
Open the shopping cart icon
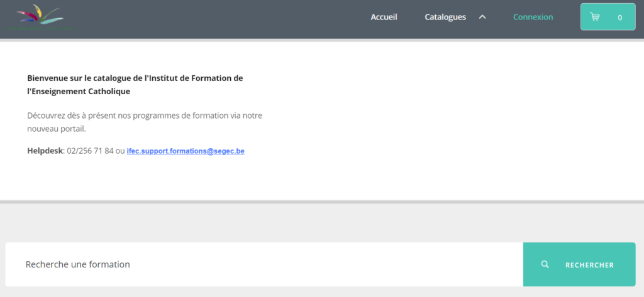pyautogui.click(x=594, y=17)
